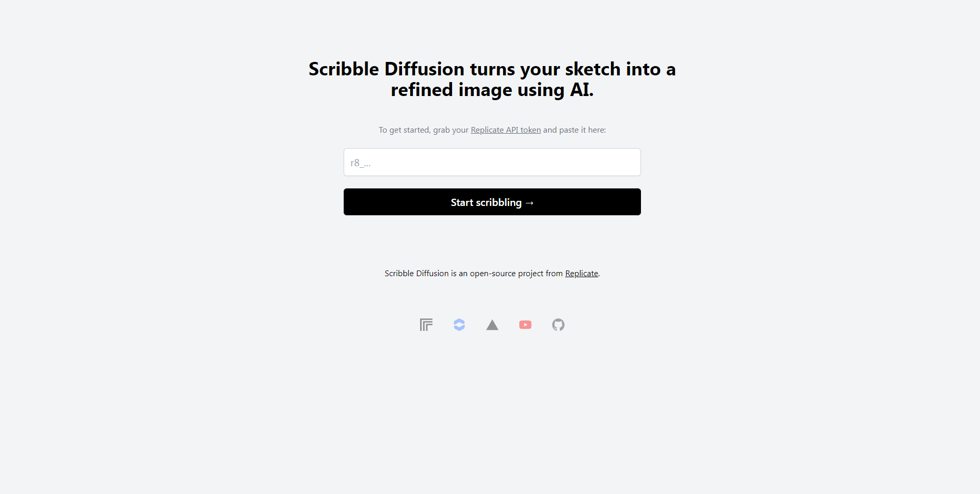Open the project source via GitHub cat icon
980x494 pixels.
(x=558, y=325)
